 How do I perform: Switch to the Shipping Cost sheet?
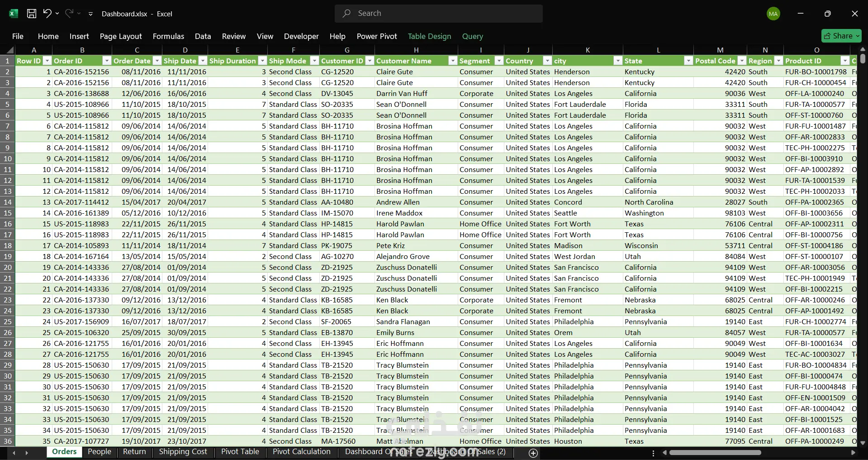pyautogui.click(x=183, y=451)
